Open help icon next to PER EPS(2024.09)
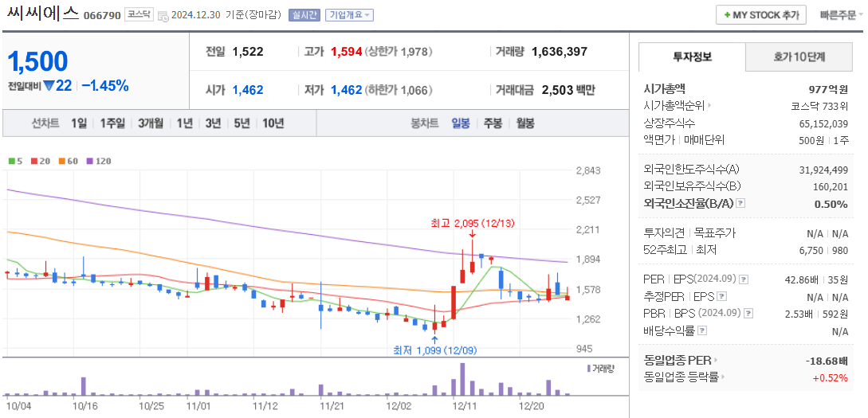This screenshot has width=868, height=418. [x=744, y=279]
